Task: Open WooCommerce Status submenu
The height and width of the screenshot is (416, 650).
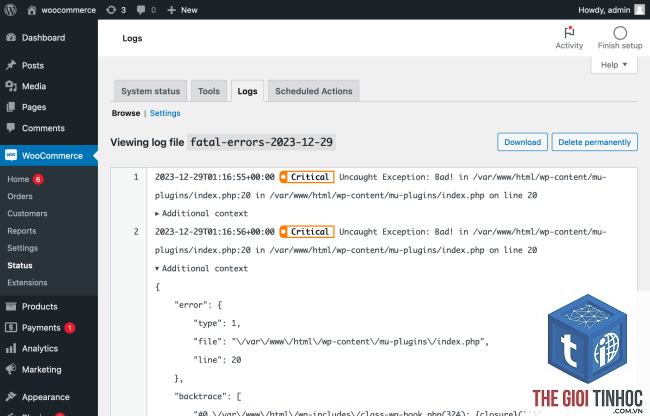Action: pyautogui.click(x=20, y=265)
